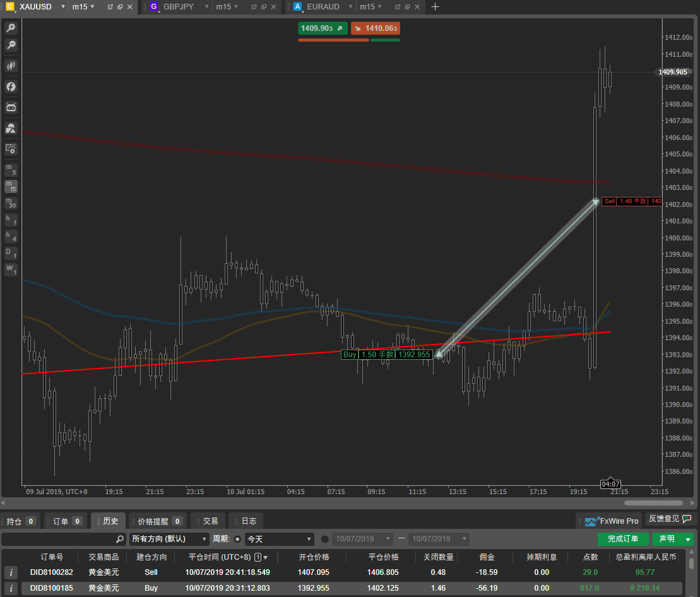Viewport: 700px width, 597px height.
Task: Click the 订单号 column header
Action: click(52, 557)
